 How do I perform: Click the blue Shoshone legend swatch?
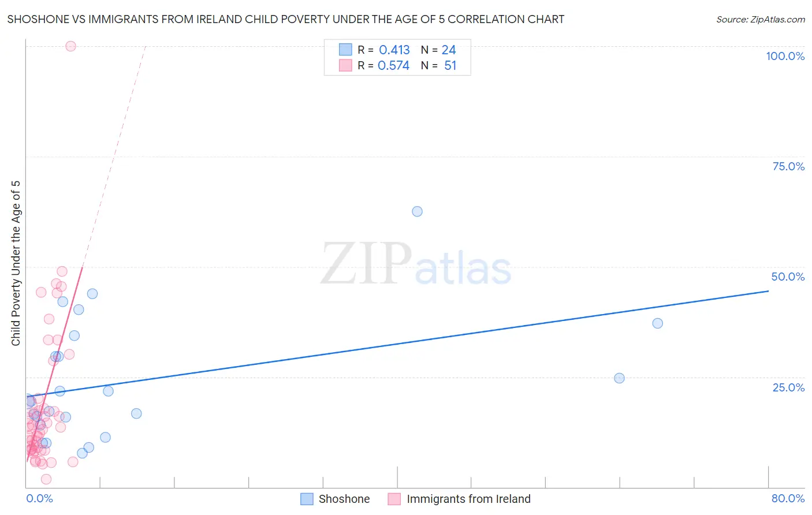point(307,499)
